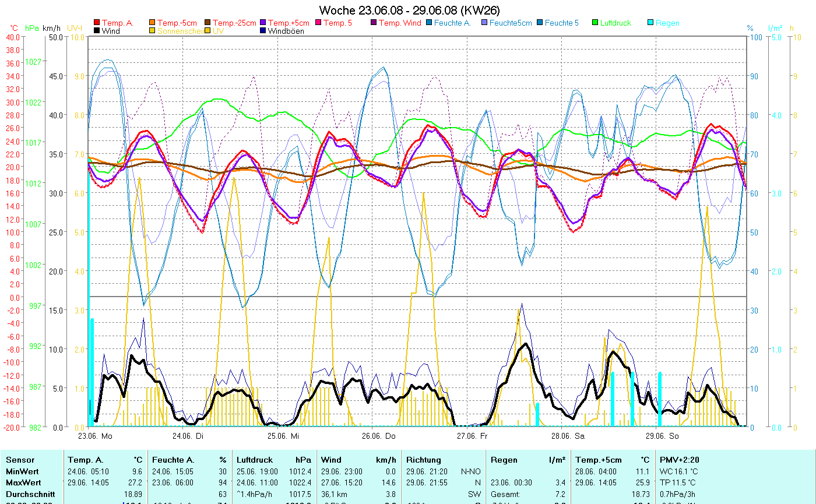
Task: Click the Feuchte A. legend label
Action: (x=452, y=23)
